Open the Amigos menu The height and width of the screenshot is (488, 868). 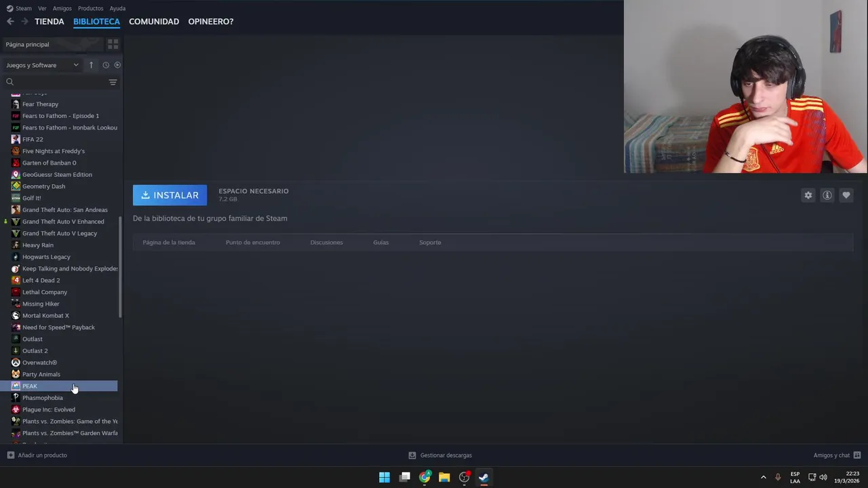62,8
